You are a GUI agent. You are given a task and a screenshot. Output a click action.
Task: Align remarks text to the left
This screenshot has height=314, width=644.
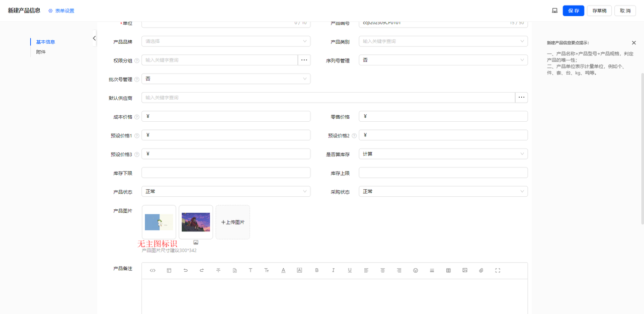click(x=366, y=271)
